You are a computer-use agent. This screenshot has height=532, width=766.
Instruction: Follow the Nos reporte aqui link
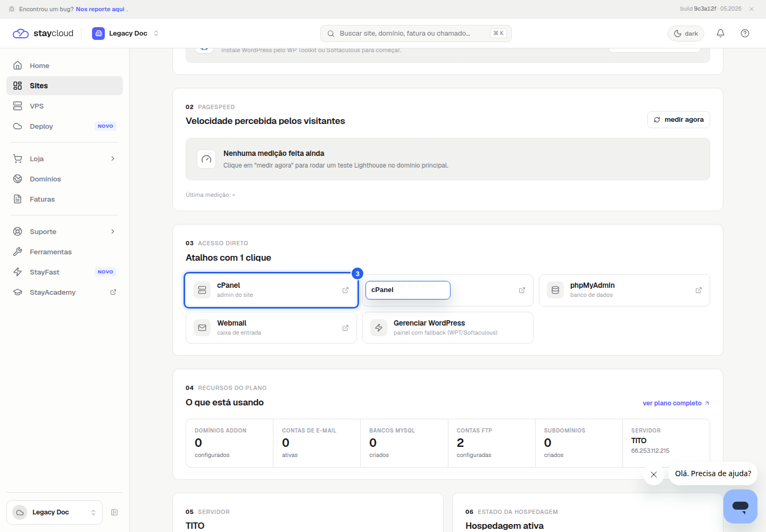pos(100,9)
